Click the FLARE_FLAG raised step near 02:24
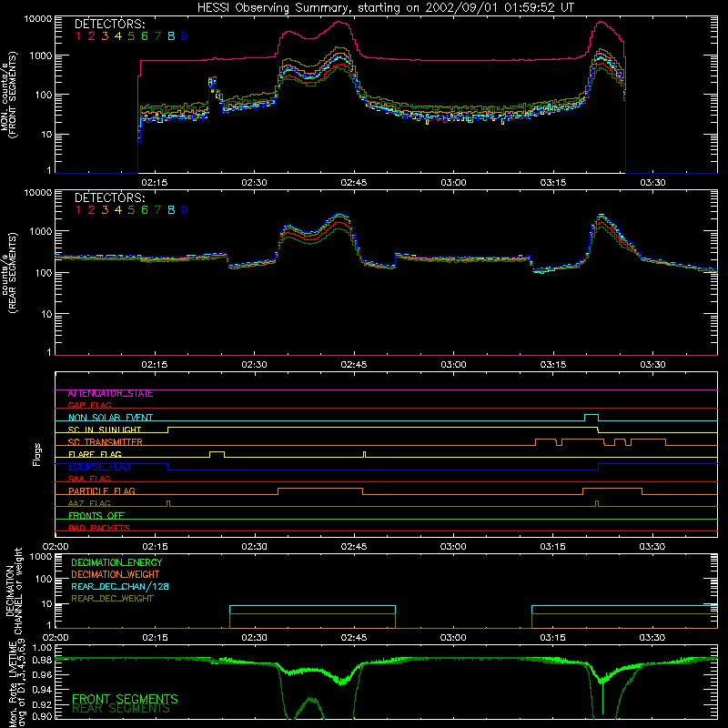This screenshot has width=728, height=728. click(x=217, y=452)
